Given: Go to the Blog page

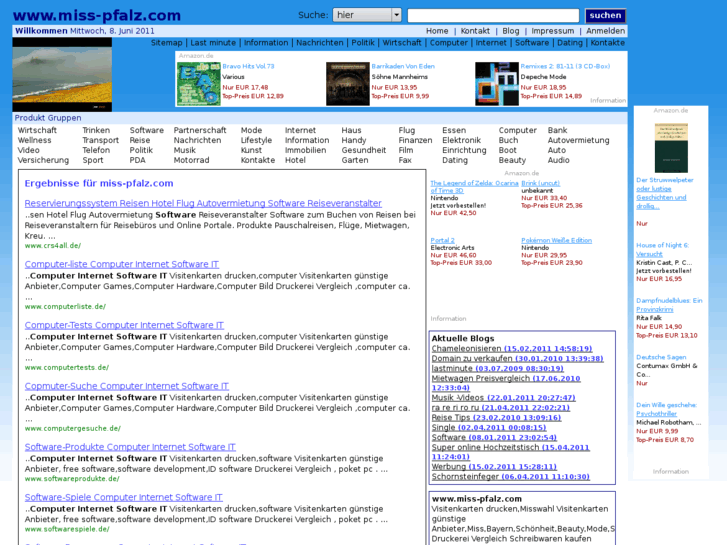Looking at the screenshot, I should pyautogui.click(x=510, y=31).
